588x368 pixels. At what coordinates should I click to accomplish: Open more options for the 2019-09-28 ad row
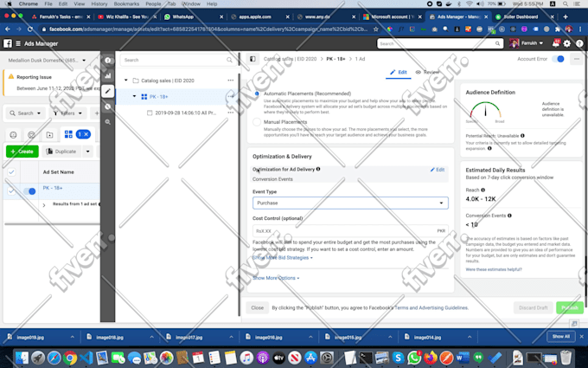[230, 113]
